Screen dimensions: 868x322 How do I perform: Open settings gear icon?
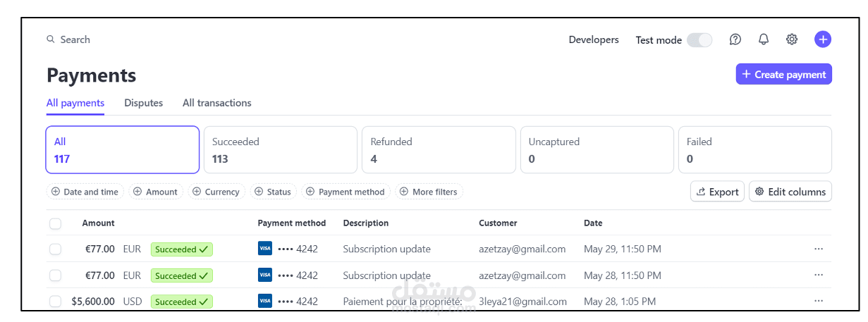(x=792, y=39)
